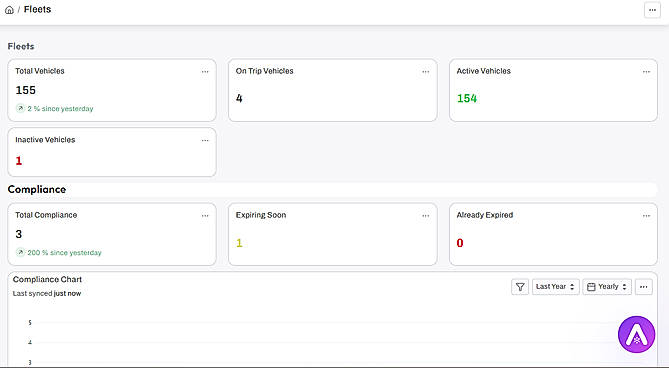Select the Total Compliance value 3
This screenshot has width=669, height=368.
19,234
